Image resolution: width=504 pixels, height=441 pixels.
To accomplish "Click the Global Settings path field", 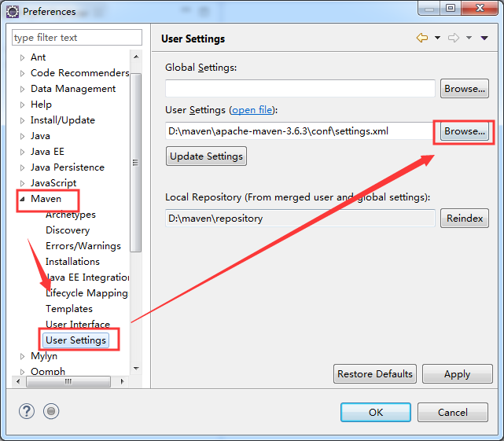I will 300,88.
